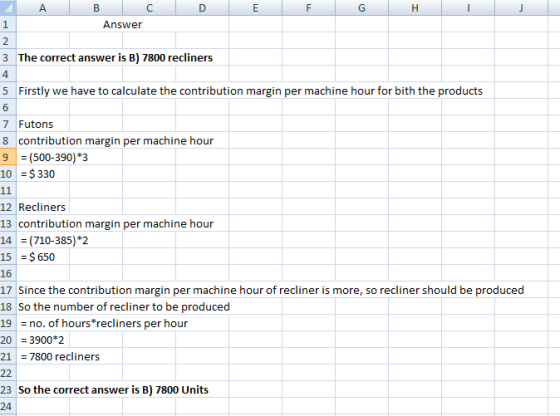Click the 'Recliners' cell
This screenshot has height=416, width=560.
(43, 207)
